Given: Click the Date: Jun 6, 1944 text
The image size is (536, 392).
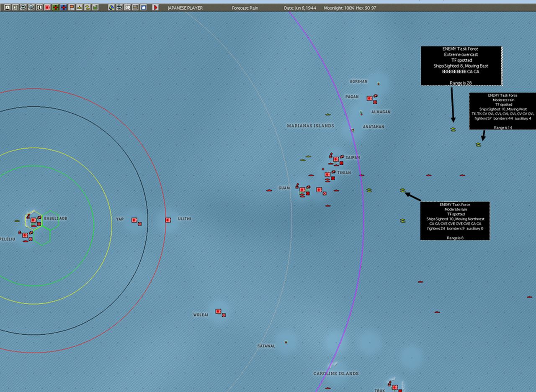Looking at the screenshot, I should 301,8.
